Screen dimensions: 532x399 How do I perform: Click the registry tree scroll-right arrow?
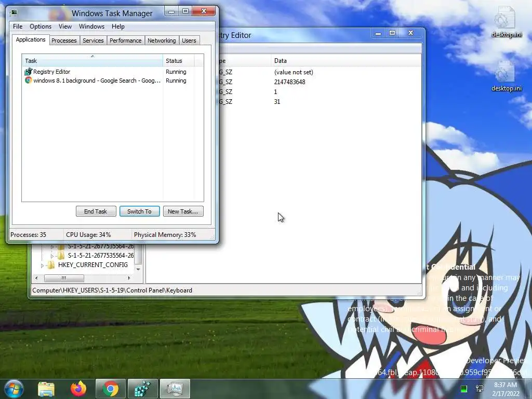pos(129,278)
